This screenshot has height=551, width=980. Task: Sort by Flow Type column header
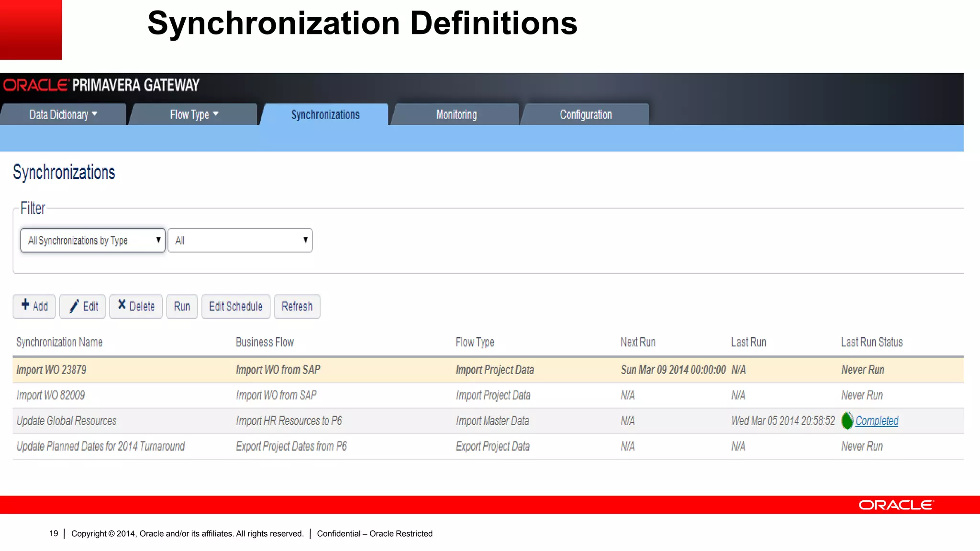coord(475,342)
